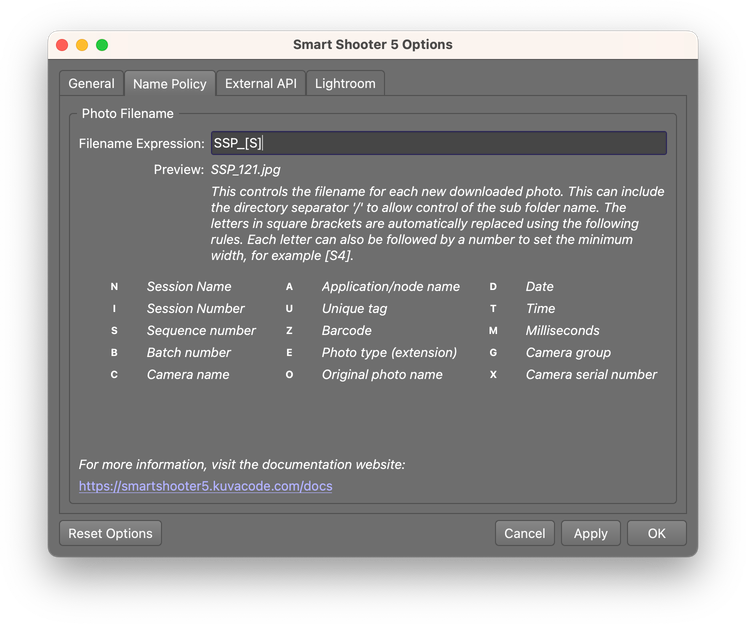Open the smartshooter5 documentation website link
The width and height of the screenshot is (746, 624).
(x=206, y=486)
